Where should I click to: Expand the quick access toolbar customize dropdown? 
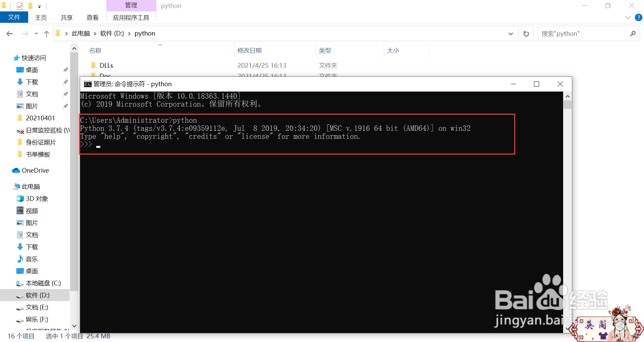pyautogui.click(x=39, y=6)
